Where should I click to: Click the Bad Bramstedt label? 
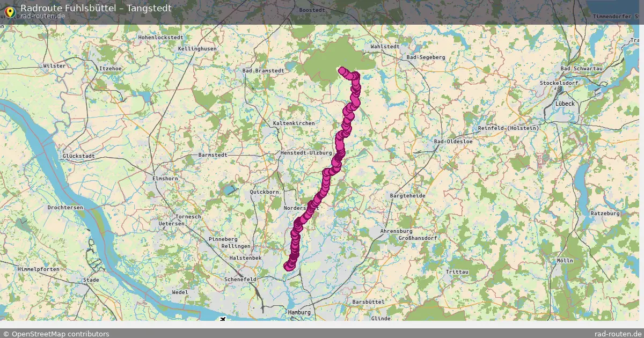263,71
